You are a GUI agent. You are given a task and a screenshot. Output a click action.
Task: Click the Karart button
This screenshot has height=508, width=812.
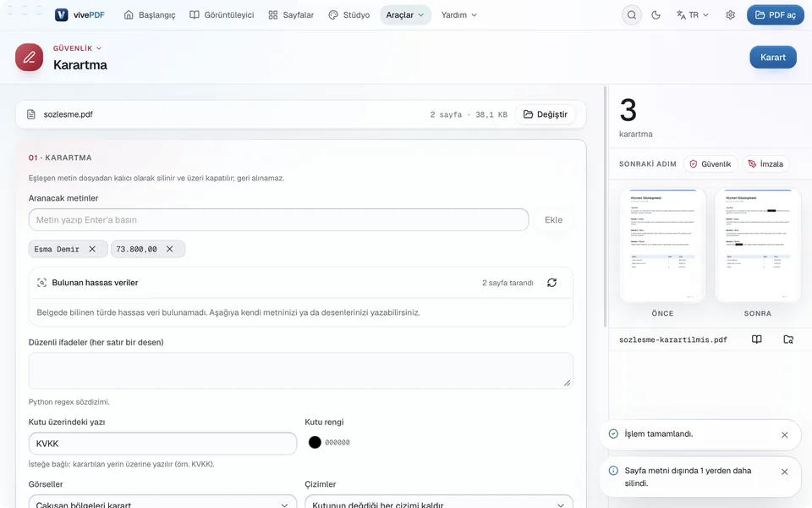pos(772,58)
